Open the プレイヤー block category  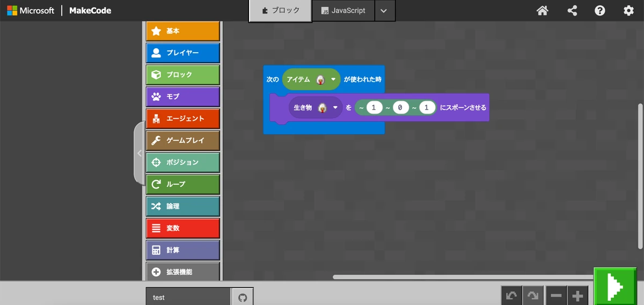click(x=182, y=53)
